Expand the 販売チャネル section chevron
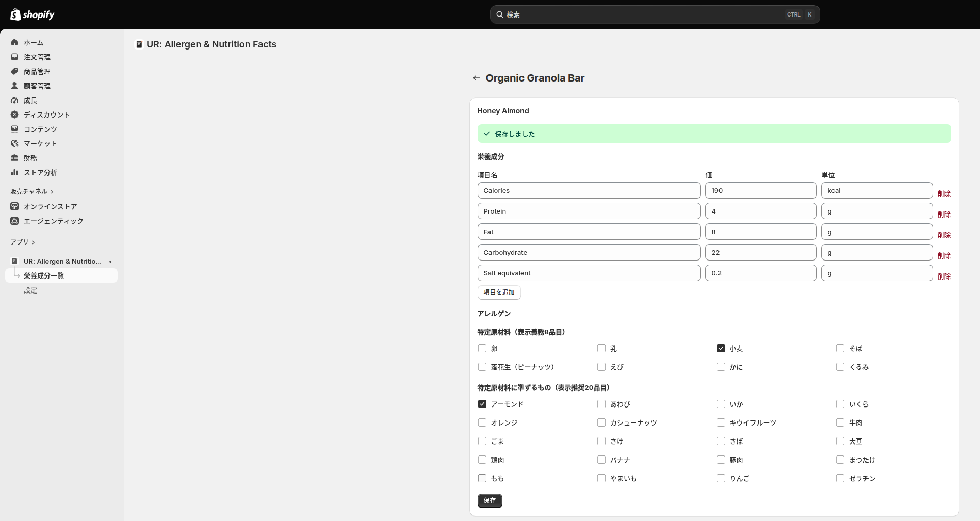 [x=52, y=192]
